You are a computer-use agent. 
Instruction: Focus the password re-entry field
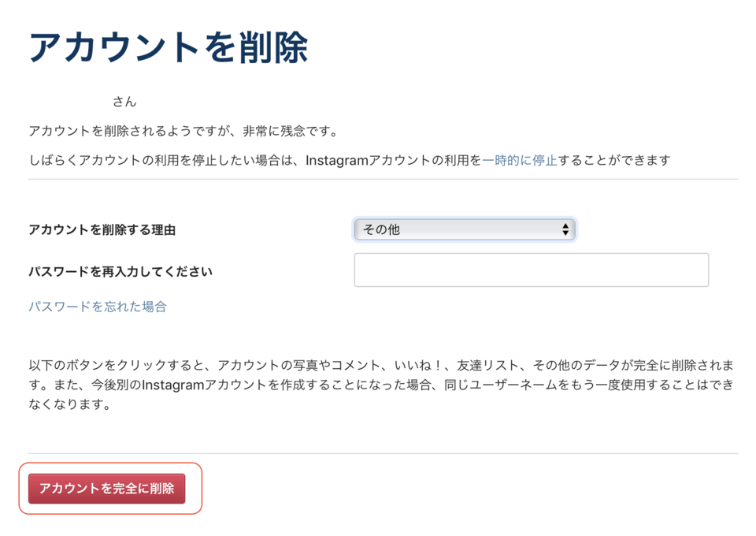click(x=531, y=270)
